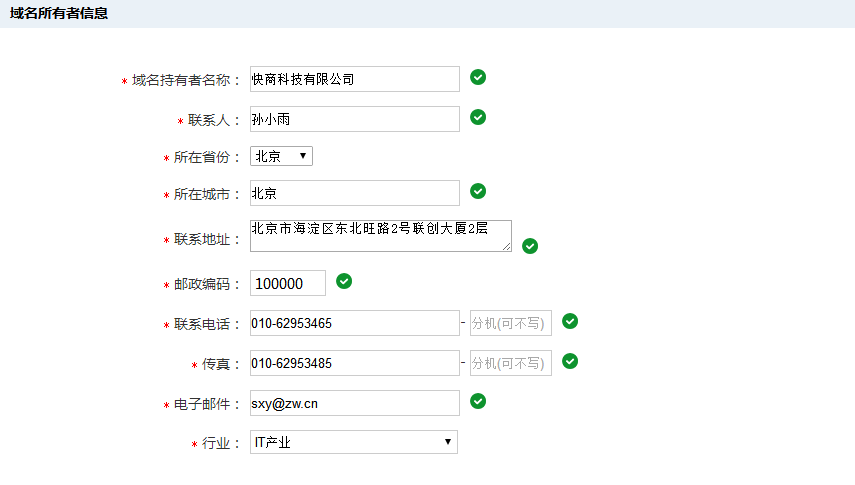Click the contact person field 孙小雨
This screenshot has height=485, width=855.
pos(355,119)
